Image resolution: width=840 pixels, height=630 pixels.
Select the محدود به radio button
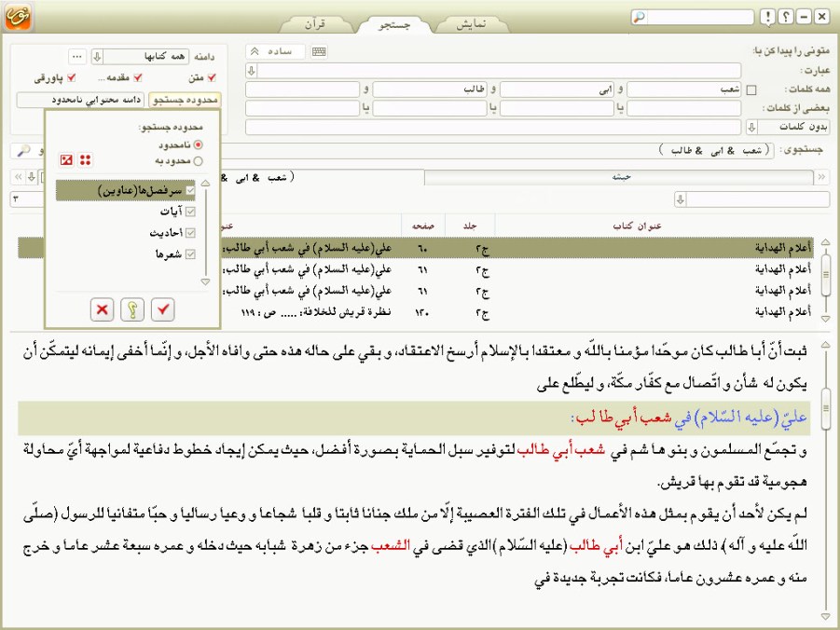click(x=199, y=160)
